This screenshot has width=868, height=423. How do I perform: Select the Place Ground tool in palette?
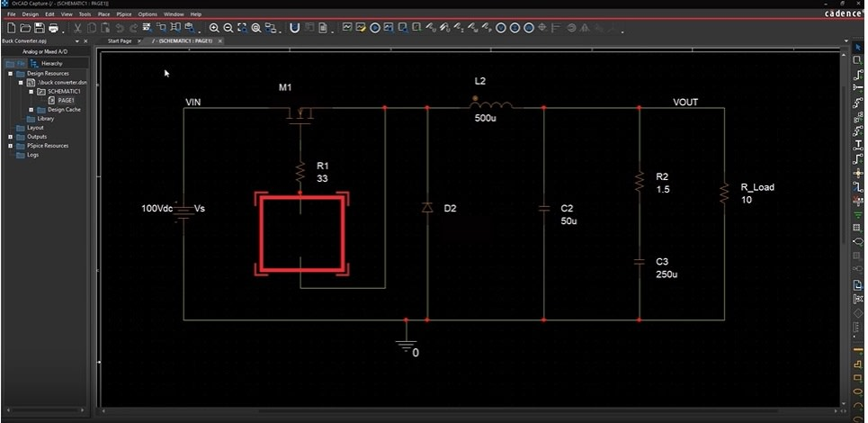coord(858,214)
